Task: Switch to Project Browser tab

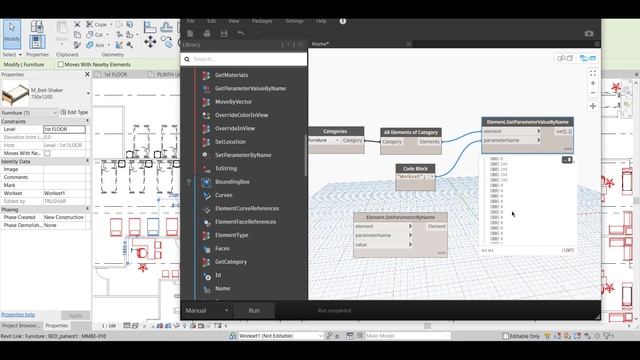Action: coord(21,326)
